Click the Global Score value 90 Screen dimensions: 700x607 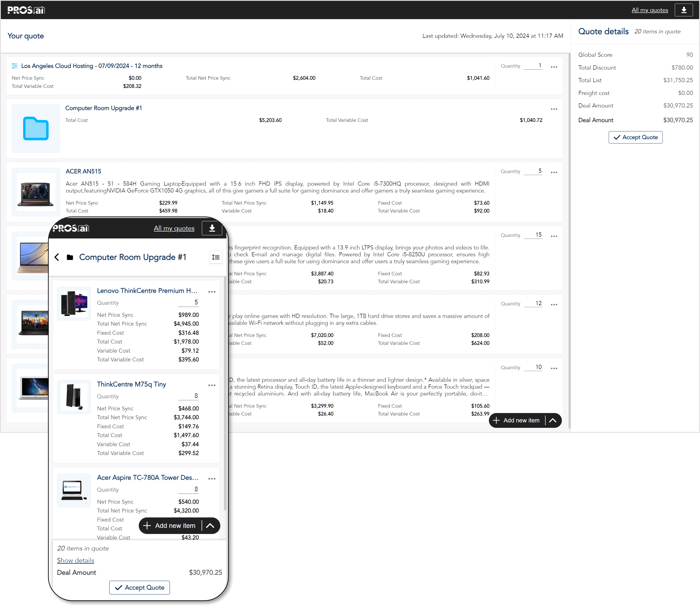(689, 55)
